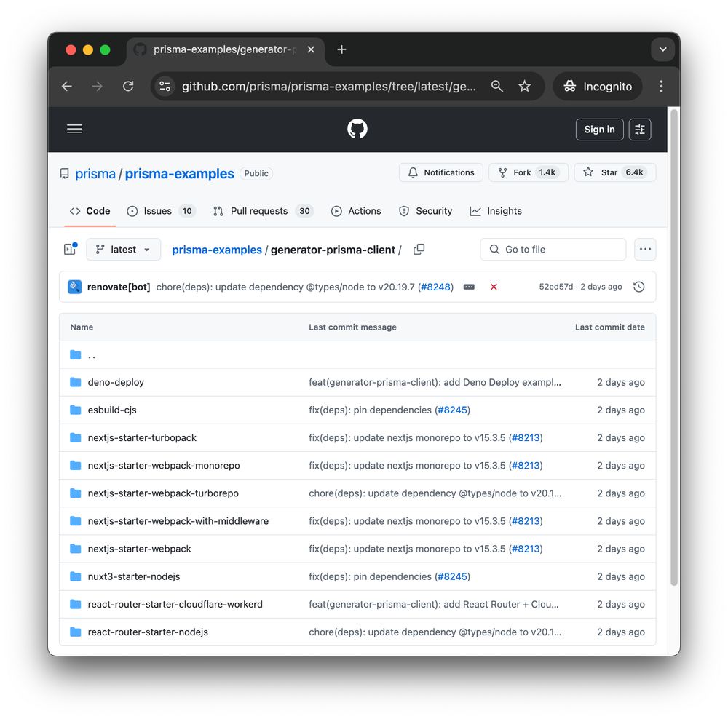
Task: Open the Notifications button
Action: pyautogui.click(x=440, y=172)
